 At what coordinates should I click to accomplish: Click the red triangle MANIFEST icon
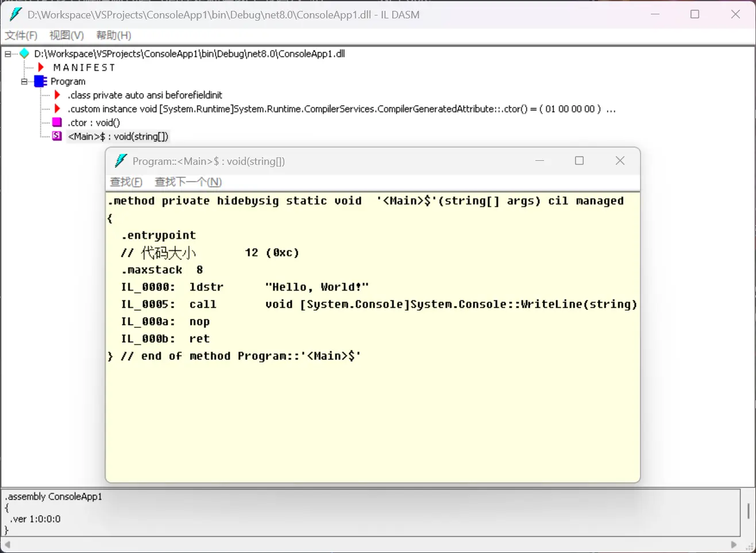41,68
